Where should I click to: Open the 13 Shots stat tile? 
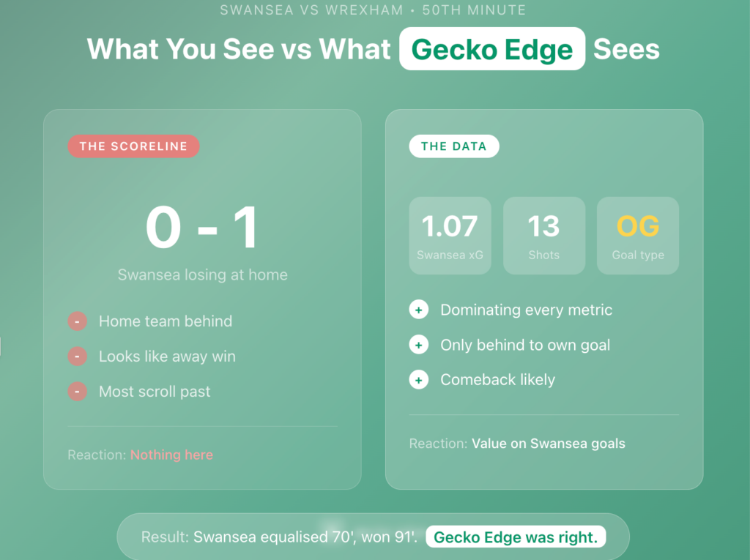tap(543, 235)
